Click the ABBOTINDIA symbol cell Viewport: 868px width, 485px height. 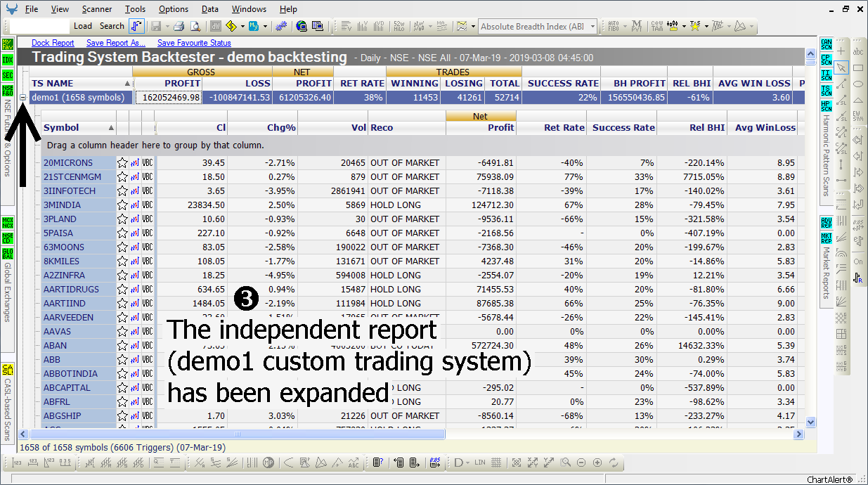(79, 373)
